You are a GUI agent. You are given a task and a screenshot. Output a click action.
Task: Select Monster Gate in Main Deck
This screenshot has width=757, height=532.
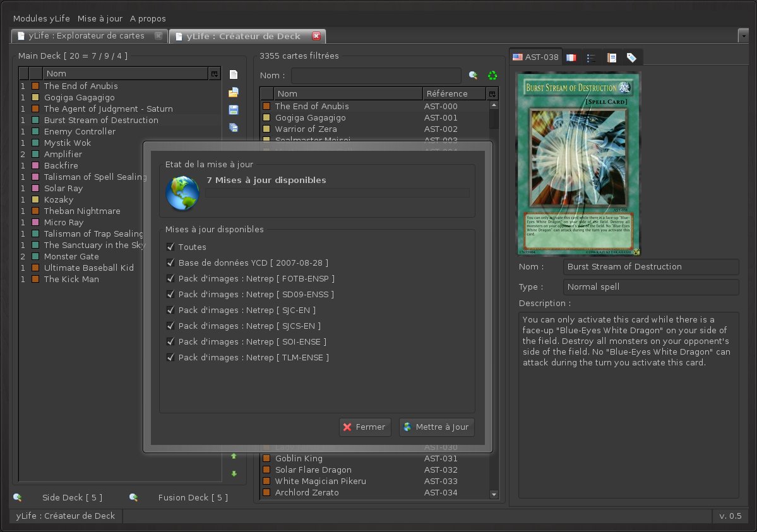[81, 256]
